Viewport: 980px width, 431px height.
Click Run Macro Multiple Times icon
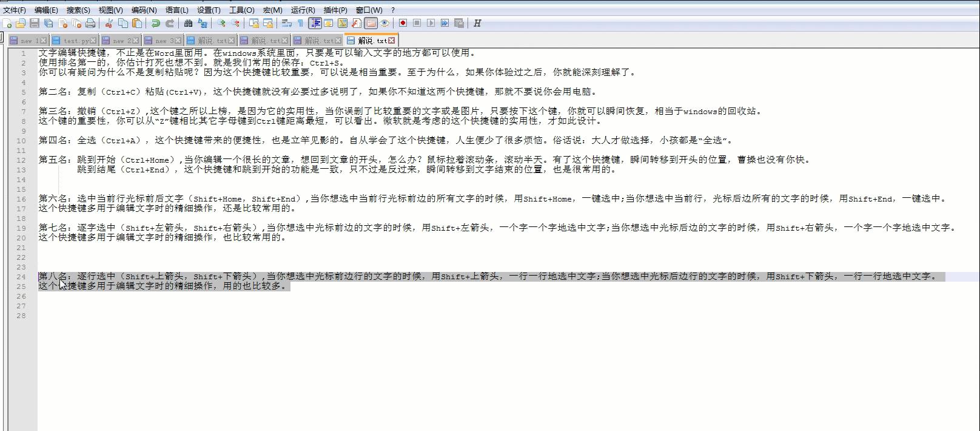tap(445, 23)
